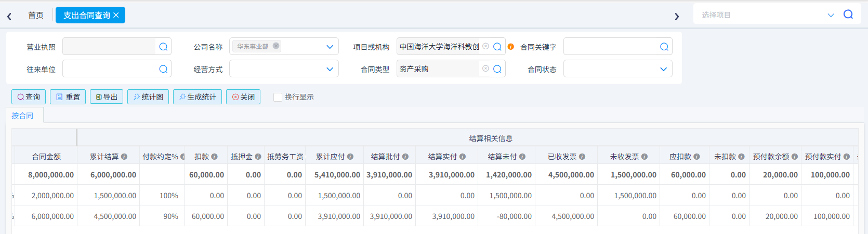Click the 抵劳务工资 column header
The image size is (868, 234).
point(285,157)
